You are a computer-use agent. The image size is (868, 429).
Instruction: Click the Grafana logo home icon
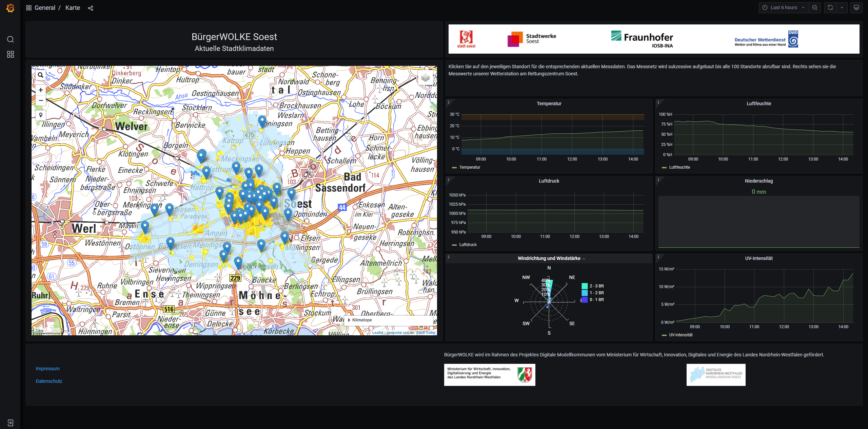tap(11, 8)
